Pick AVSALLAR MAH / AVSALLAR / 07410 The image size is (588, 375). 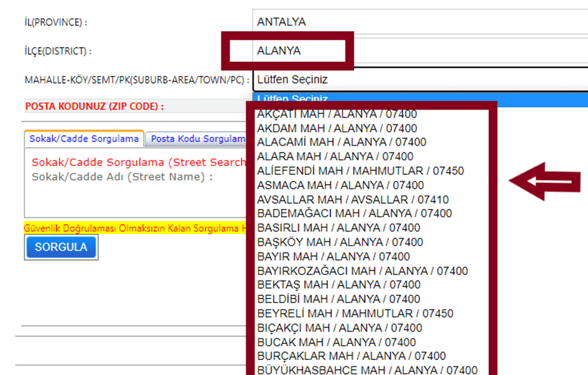(x=352, y=200)
